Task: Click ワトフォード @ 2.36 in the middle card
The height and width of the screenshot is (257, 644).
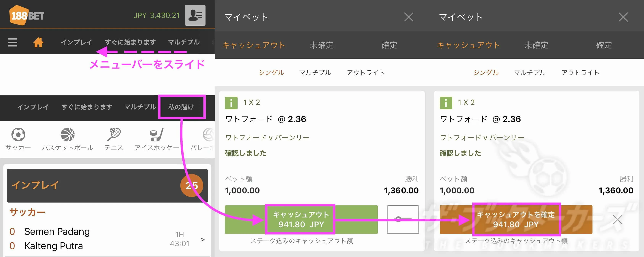Action: [265, 119]
